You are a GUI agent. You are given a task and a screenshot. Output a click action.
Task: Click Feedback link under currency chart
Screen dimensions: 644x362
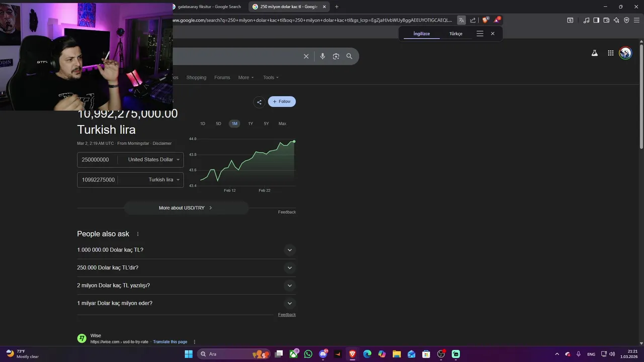(x=287, y=212)
